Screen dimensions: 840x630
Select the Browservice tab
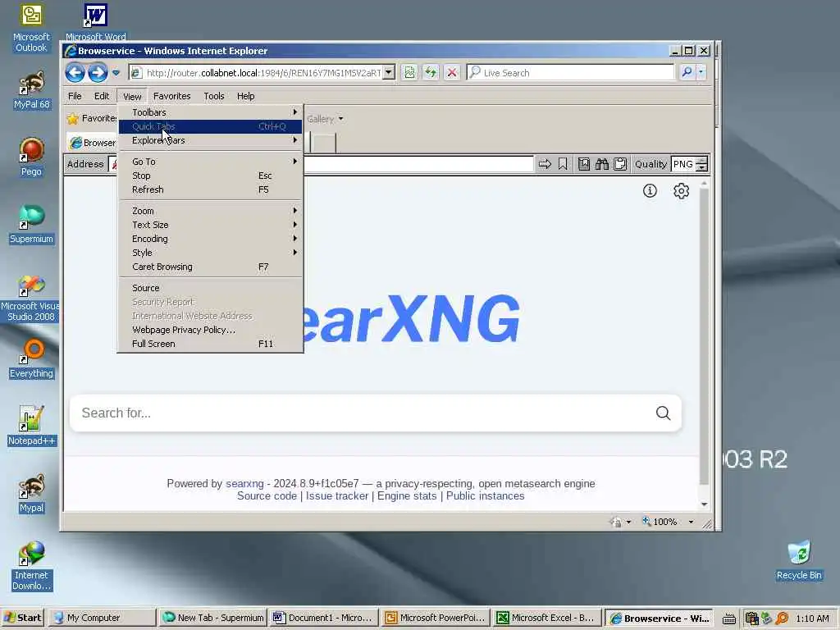92,143
